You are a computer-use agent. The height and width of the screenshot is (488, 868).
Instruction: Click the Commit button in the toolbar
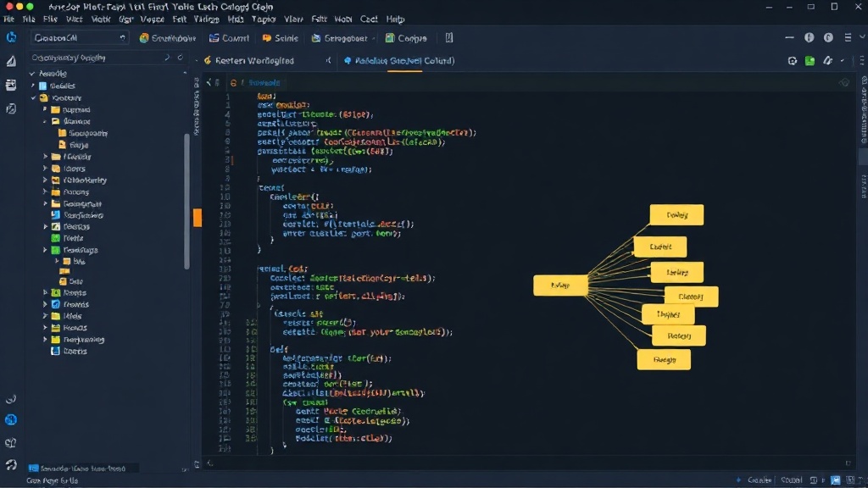pos(229,38)
